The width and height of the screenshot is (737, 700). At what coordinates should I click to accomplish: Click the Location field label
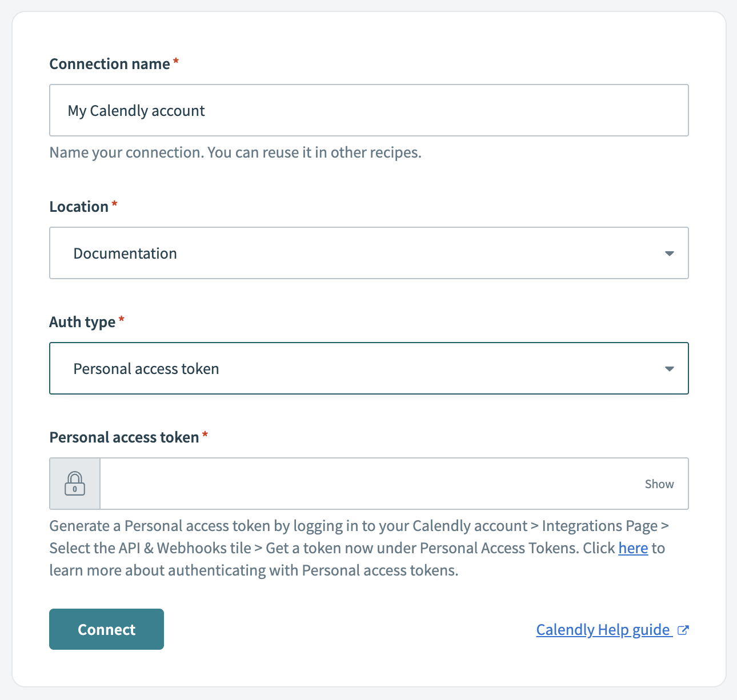pyautogui.click(x=78, y=206)
